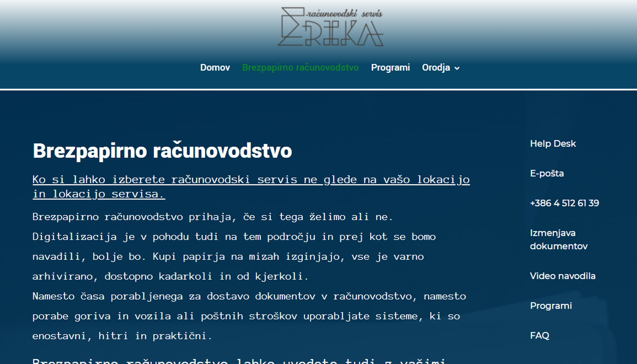
Task: Open the Help Desk page
Action: click(x=553, y=143)
